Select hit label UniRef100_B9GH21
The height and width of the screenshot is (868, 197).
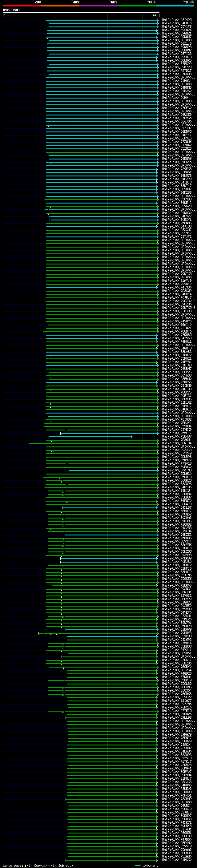(x=177, y=33)
